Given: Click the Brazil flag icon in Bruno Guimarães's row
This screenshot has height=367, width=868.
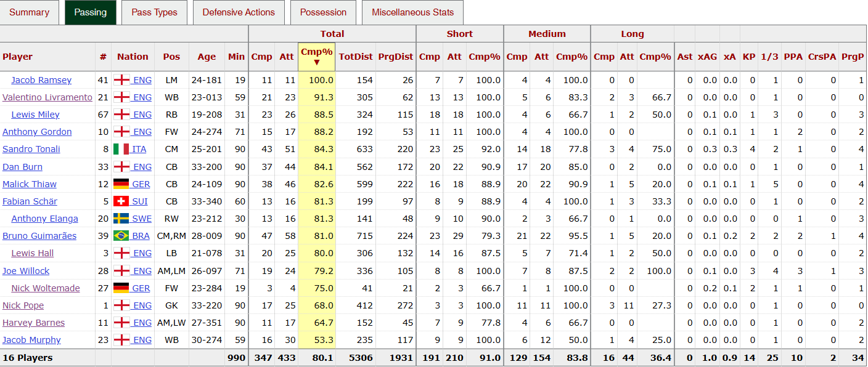Looking at the screenshot, I should 121,236.
